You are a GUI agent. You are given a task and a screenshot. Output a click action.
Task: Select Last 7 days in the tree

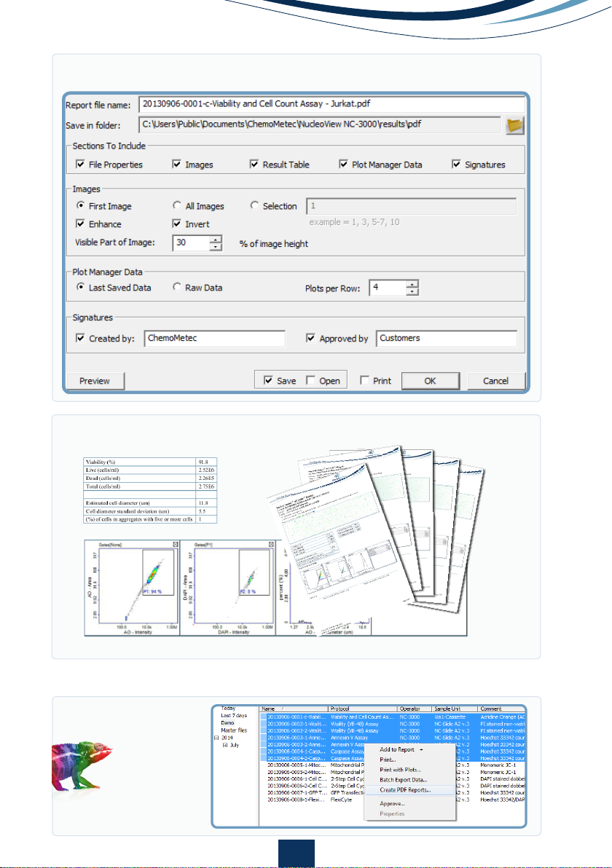[234, 716]
